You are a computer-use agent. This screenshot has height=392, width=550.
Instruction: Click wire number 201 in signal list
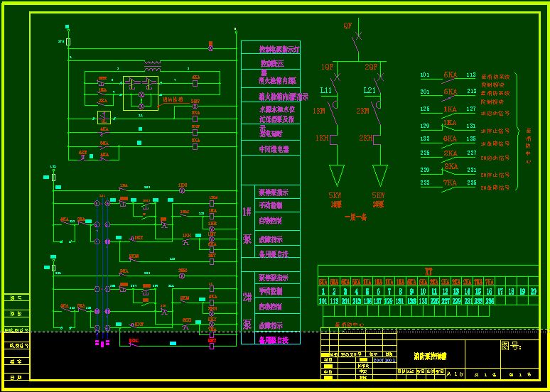click(x=425, y=92)
